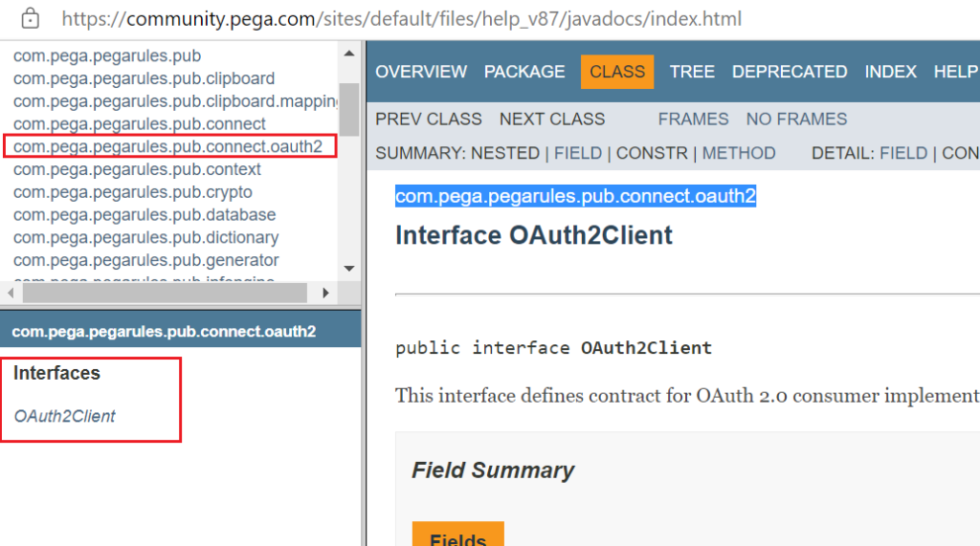
Task: Open com.pega.pegarules.pub.dictionary package
Action: click(x=145, y=237)
